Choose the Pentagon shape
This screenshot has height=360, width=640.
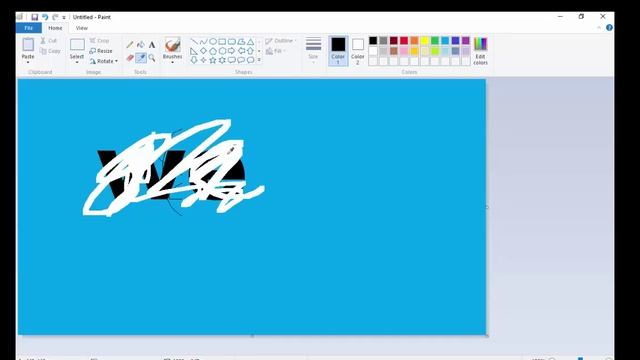(x=213, y=51)
